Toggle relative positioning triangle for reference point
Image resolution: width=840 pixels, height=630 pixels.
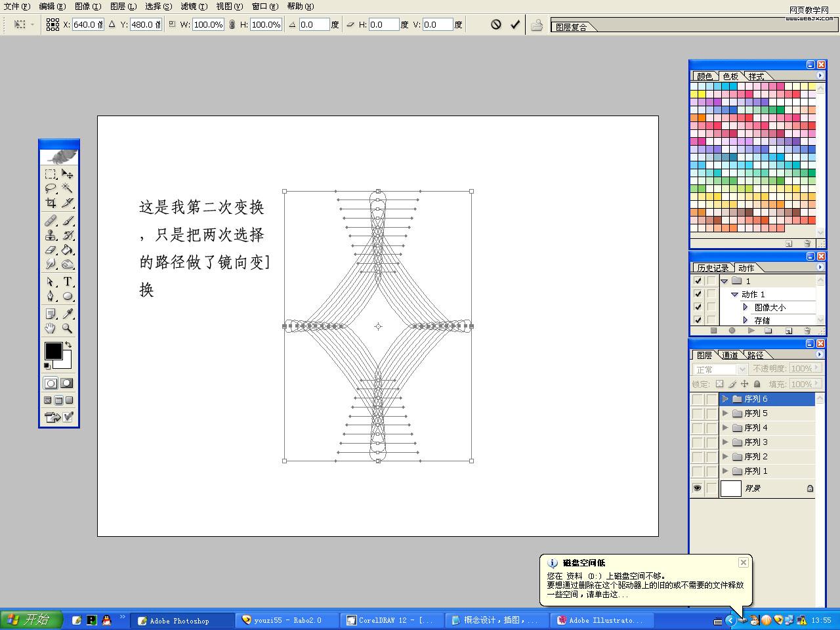[112, 24]
